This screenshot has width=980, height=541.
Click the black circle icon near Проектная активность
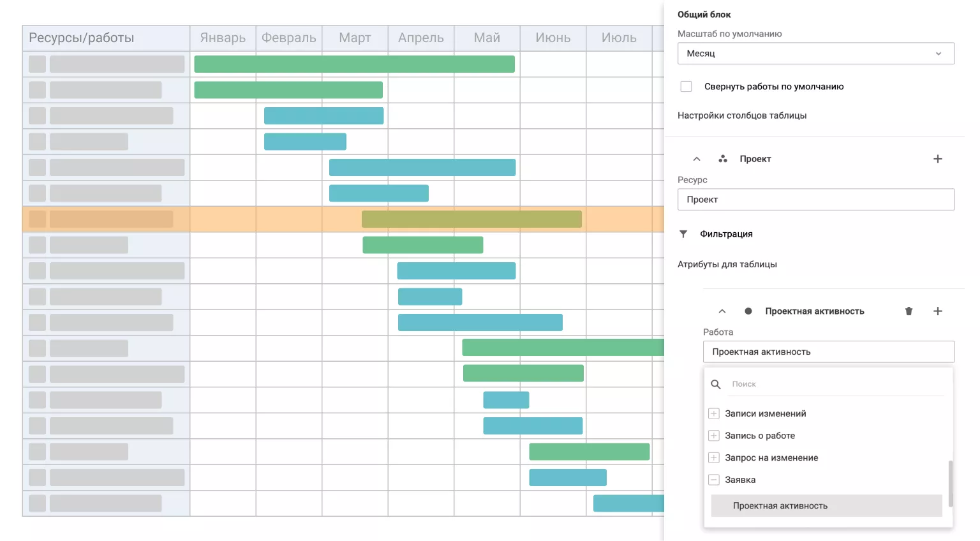coord(748,311)
